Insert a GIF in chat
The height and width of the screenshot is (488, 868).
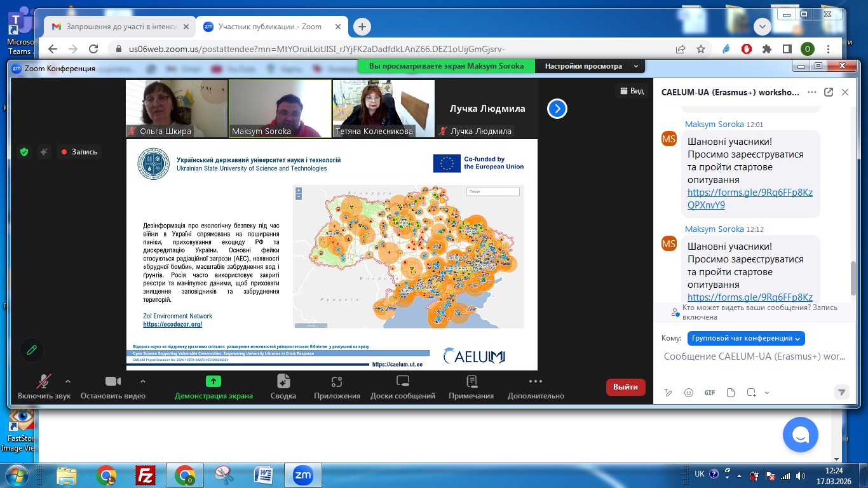pyautogui.click(x=710, y=393)
